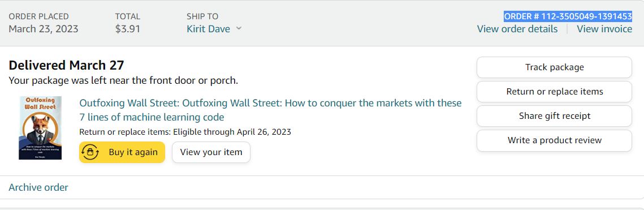Open the Outfoxing Wall Street book cover
644x210 pixels.
pyautogui.click(x=40, y=128)
